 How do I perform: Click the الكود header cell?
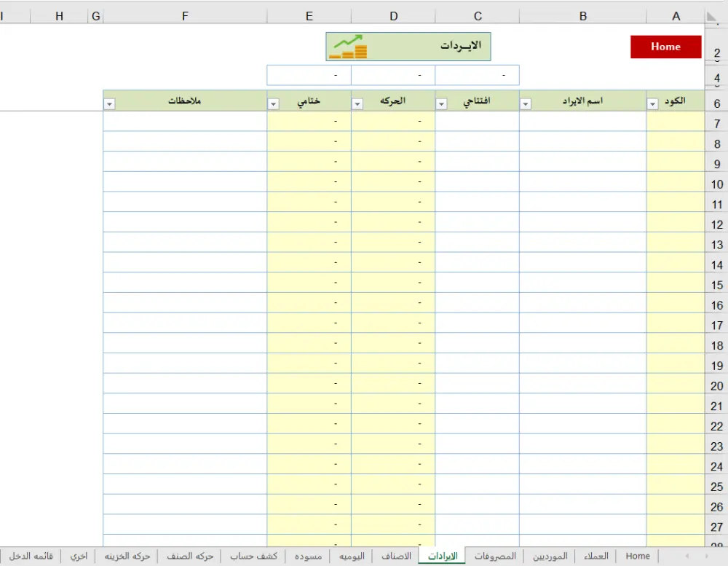click(x=676, y=101)
